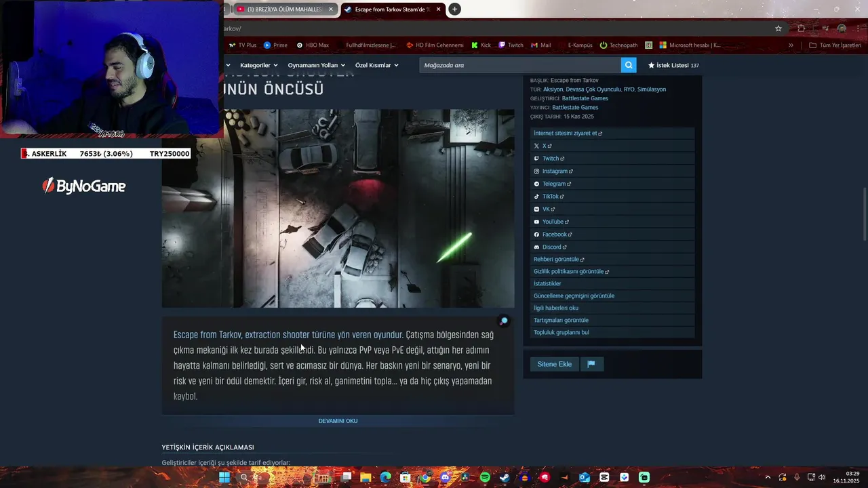Viewport: 868px width, 488px height.
Task: Expand description with DEVAMINI OKU
Action: click(x=338, y=421)
